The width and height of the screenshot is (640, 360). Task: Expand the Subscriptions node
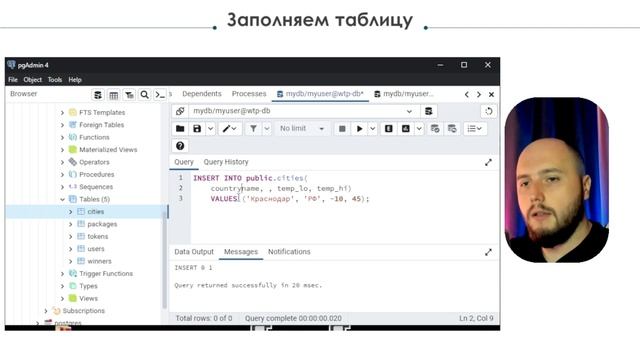(x=46, y=311)
